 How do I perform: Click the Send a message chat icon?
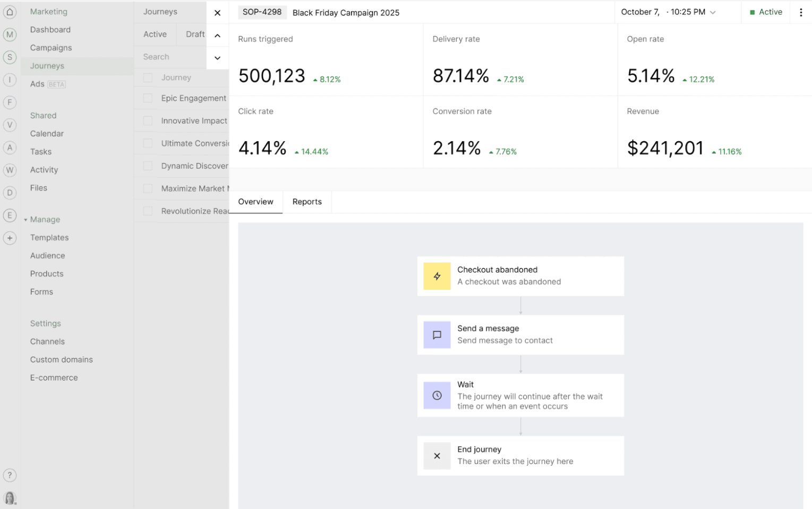coord(437,335)
